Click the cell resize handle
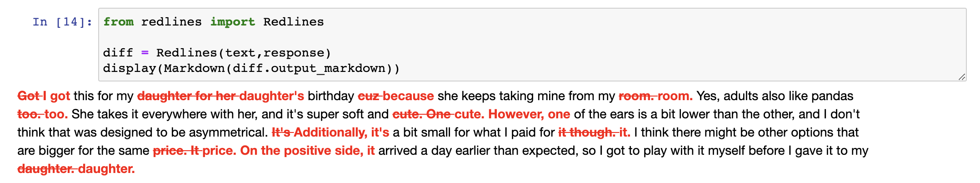 [x=961, y=77]
